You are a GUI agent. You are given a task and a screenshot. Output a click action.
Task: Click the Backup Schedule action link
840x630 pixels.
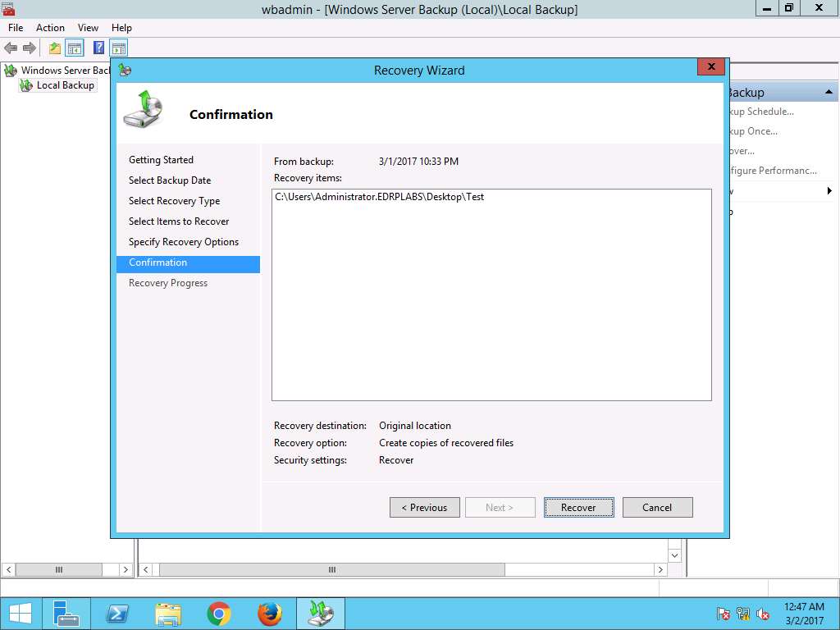[x=760, y=112]
